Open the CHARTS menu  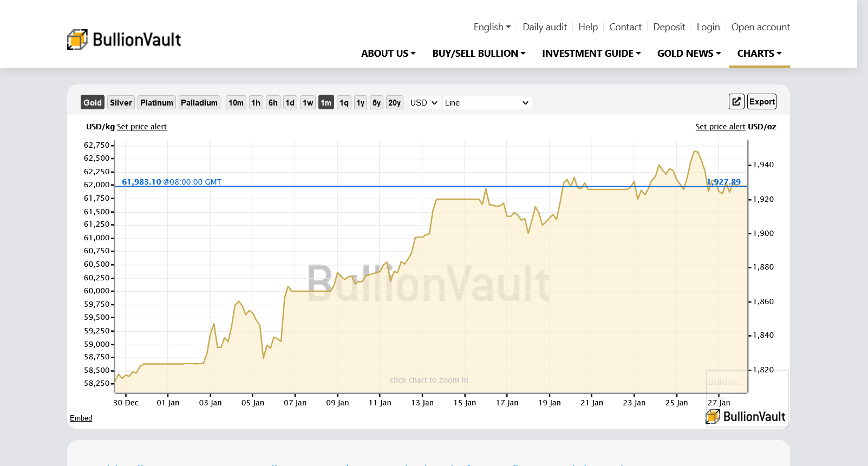pyautogui.click(x=759, y=54)
